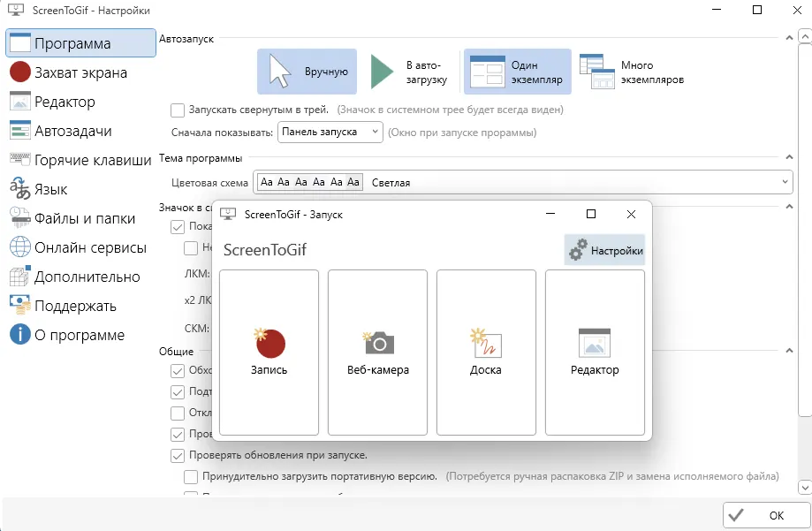Click the settings panel vertical scrollbar
The height and width of the screenshot is (531, 812).
[x=804, y=265]
